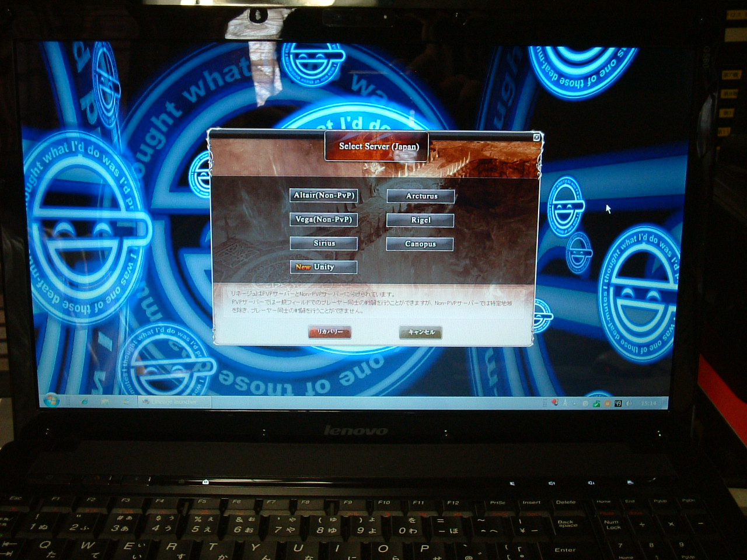Open the Windows Start menu

51,401
